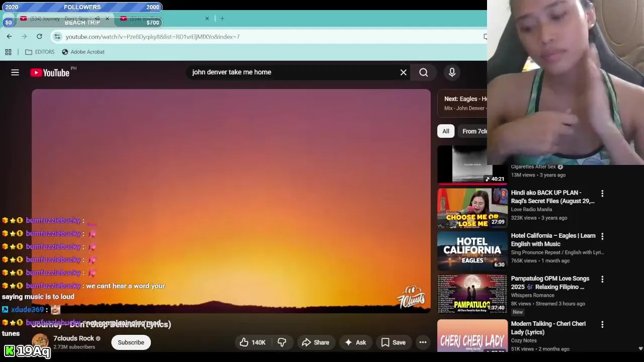Image resolution: width=644 pixels, height=362 pixels.
Task: Open the Cheri Cheri Lady thumbnail
Action: point(472,335)
